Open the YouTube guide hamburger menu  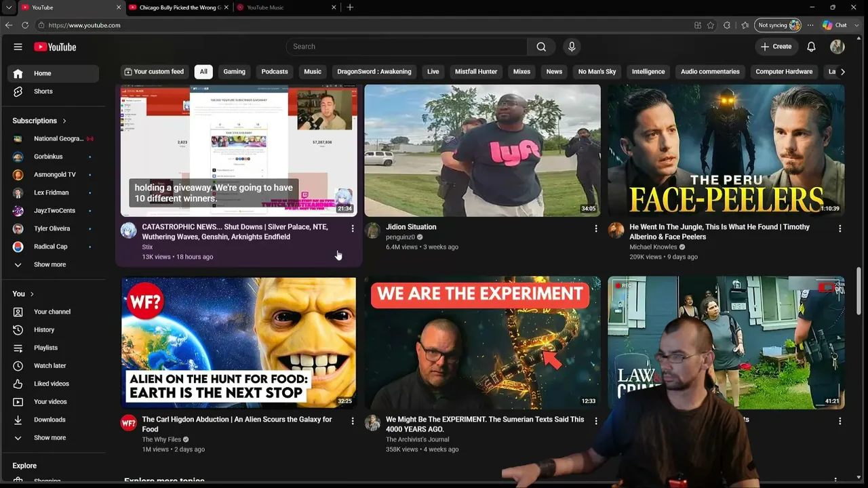(18, 47)
